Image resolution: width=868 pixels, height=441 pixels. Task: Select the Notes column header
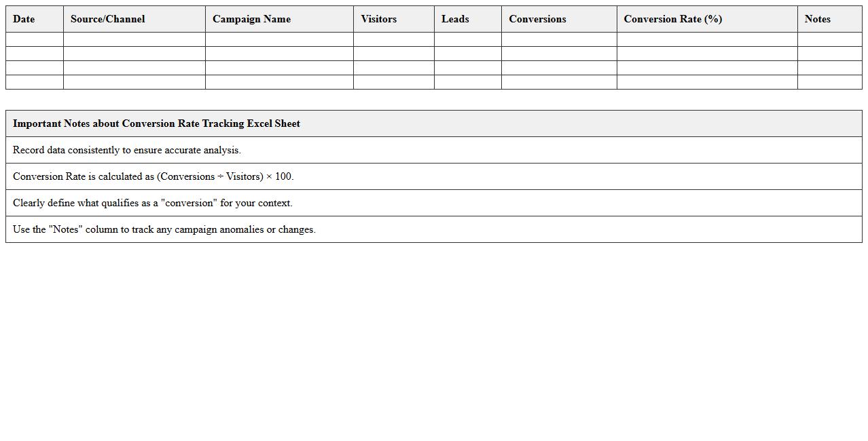coord(829,19)
